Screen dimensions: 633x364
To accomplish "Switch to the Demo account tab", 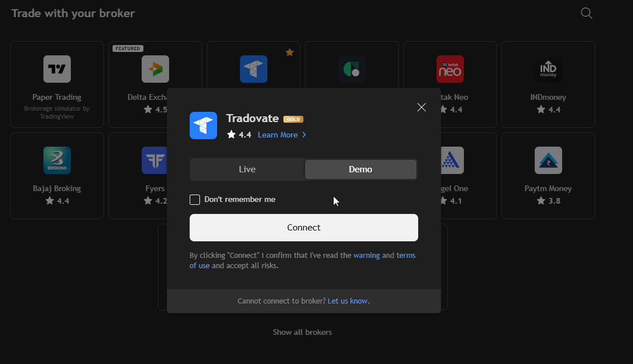I will pos(360,169).
